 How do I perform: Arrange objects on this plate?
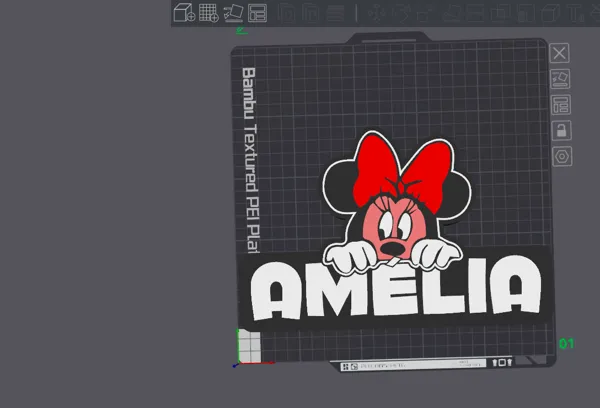tap(561, 104)
